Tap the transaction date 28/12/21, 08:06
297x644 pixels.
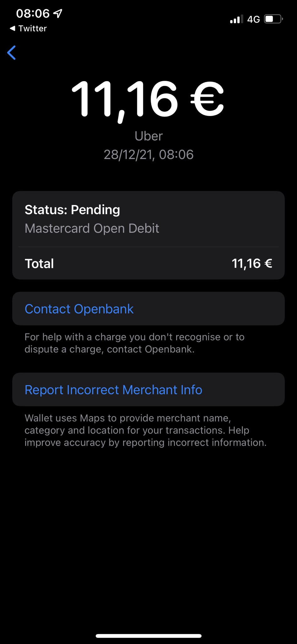point(148,155)
